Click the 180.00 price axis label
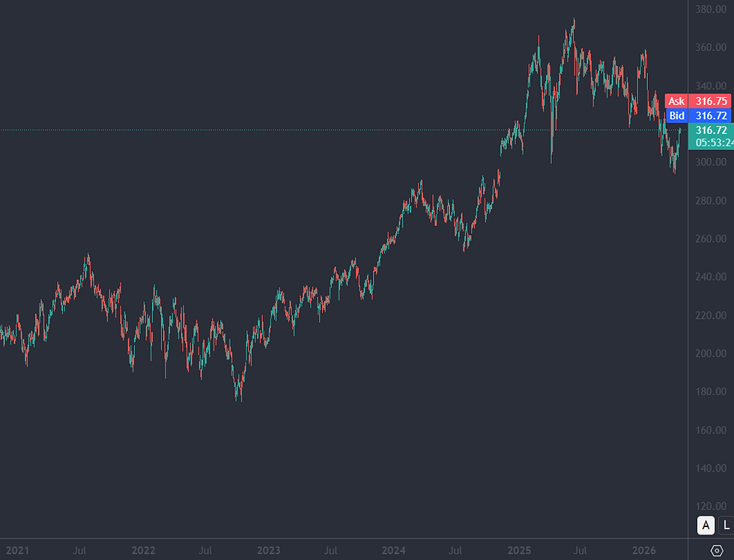734x560 pixels. [711, 391]
